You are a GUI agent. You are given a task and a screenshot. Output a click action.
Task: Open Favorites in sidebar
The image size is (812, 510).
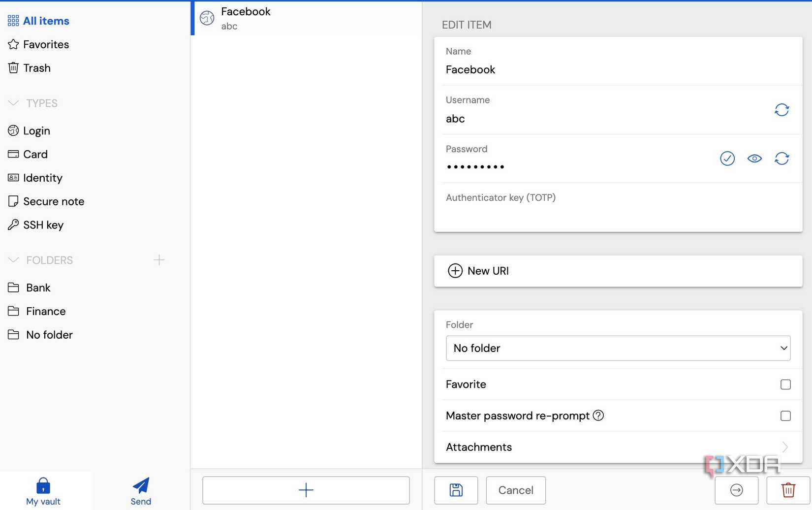[38, 44]
